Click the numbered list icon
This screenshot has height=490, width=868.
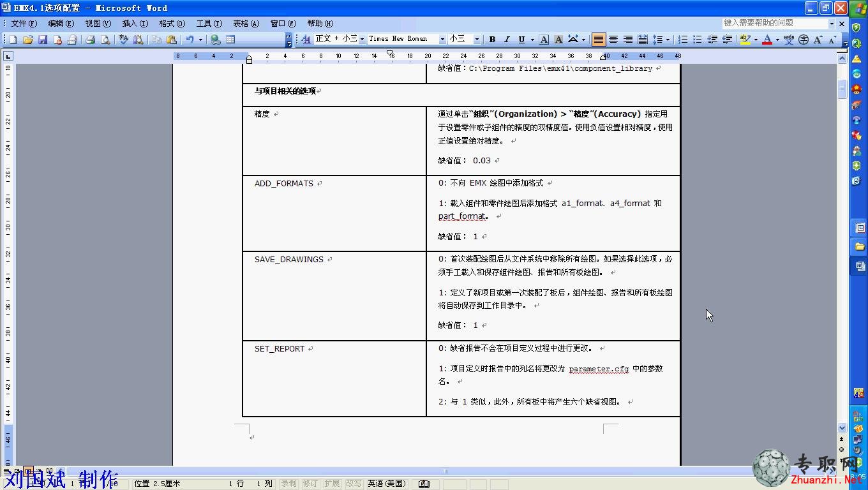coord(683,40)
